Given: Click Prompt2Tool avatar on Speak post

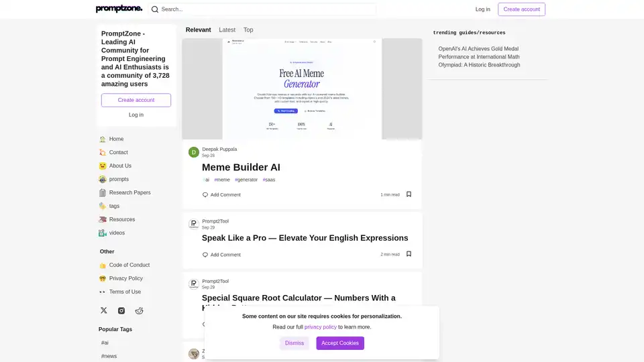Looking at the screenshot, I should (x=194, y=224).
